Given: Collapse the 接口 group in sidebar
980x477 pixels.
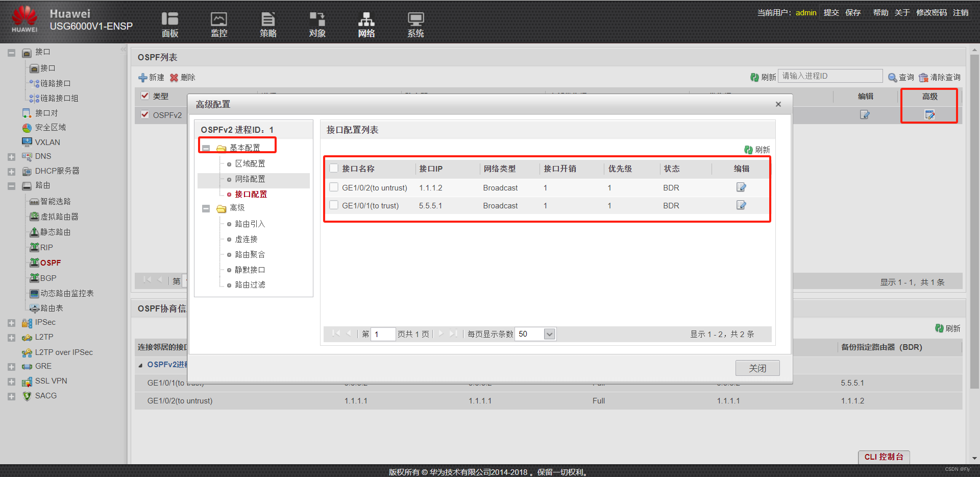Looking at the screenshot, I should [11, 53].
